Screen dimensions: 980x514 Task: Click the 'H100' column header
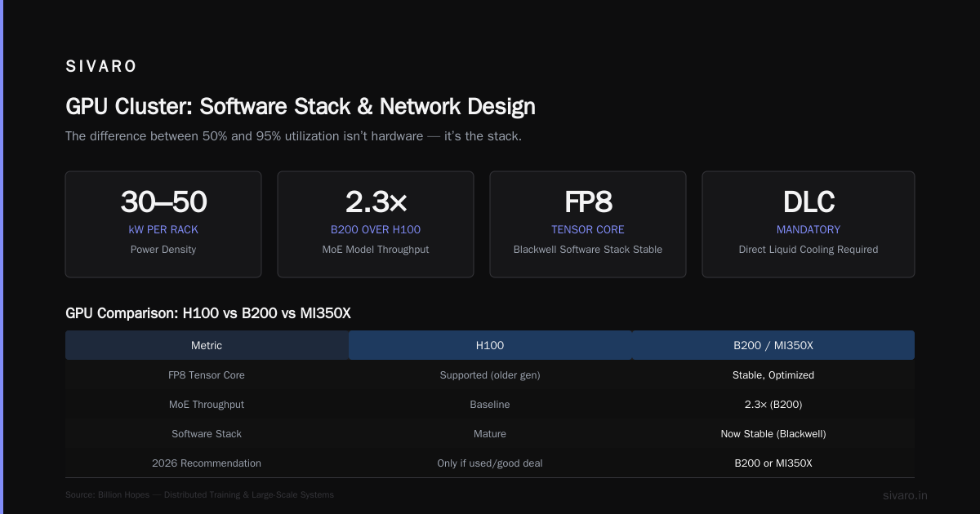[x=490, y=345]
